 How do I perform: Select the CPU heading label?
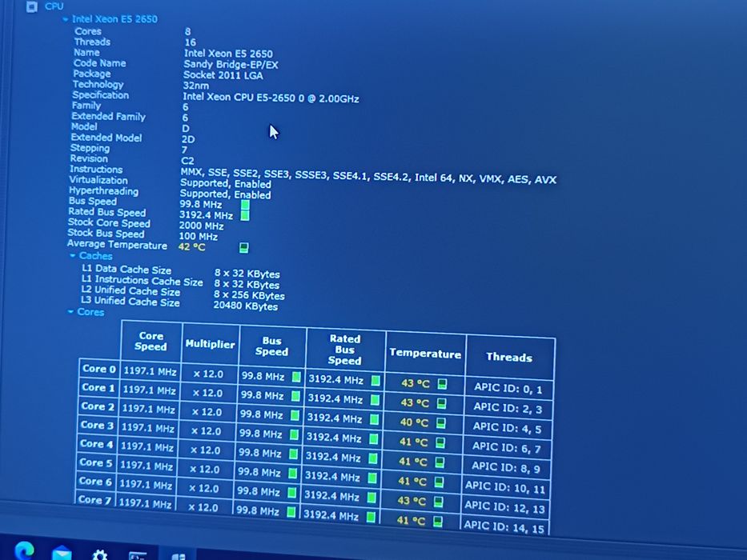click(54, 6)
